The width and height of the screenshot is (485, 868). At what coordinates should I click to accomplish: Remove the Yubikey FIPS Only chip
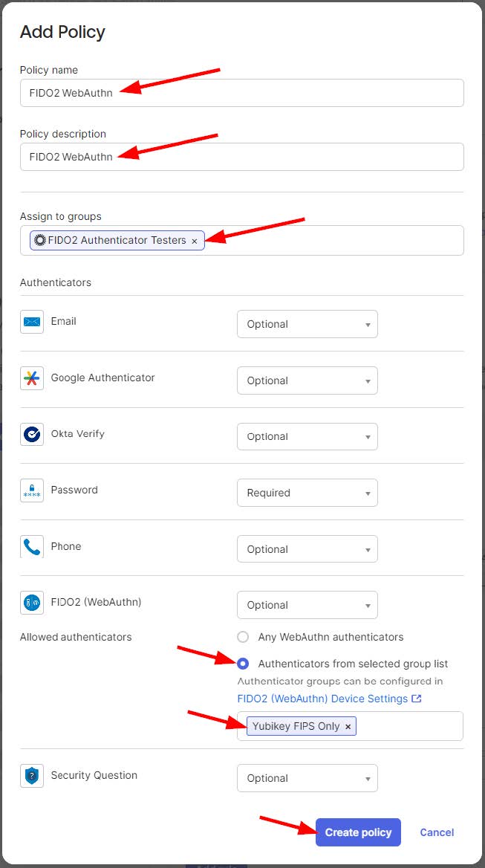pyautogui.click(x=348, y=727)
